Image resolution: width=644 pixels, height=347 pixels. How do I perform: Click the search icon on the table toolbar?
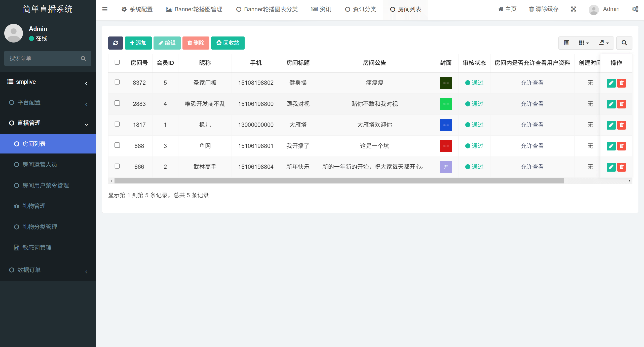(x=624, y=43)
